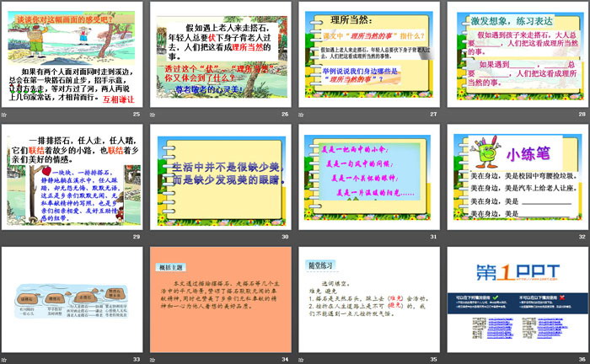Select slide 36 thumbnail with 第1PPT logo

pyautogui.click(x=518, y=300)
